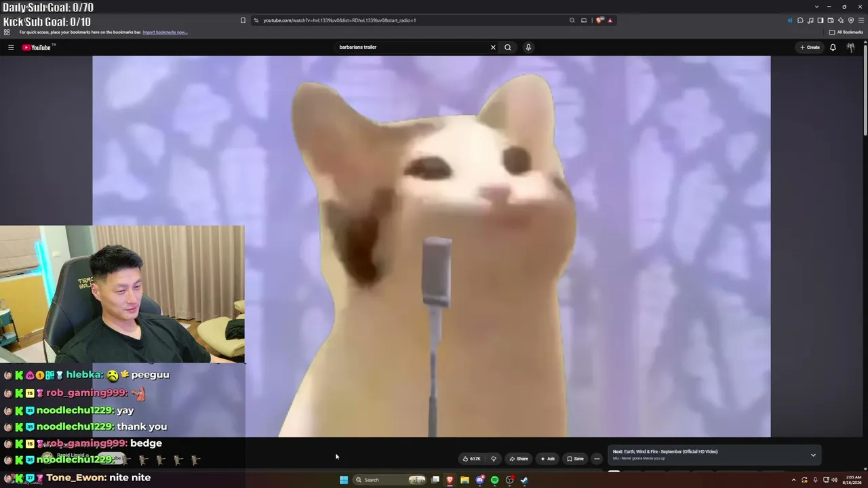Open the zoom magnifier icon in address bar
The width and height of the screenshot is (868, 488).
pos(572,20)
